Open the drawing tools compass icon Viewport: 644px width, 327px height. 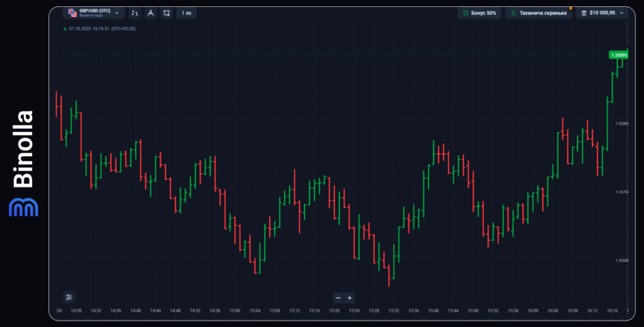(150, 13)
